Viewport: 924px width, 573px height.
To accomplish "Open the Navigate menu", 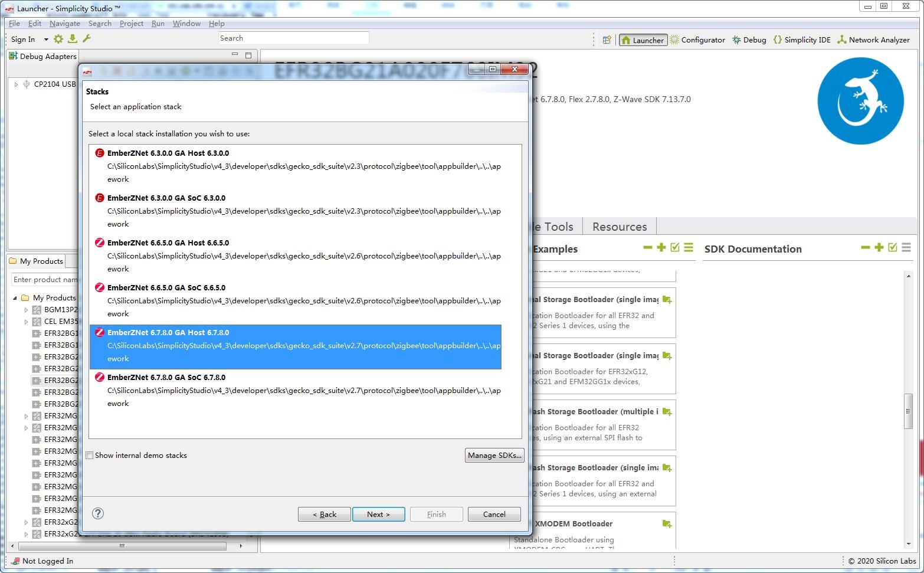I will (65, 24).
